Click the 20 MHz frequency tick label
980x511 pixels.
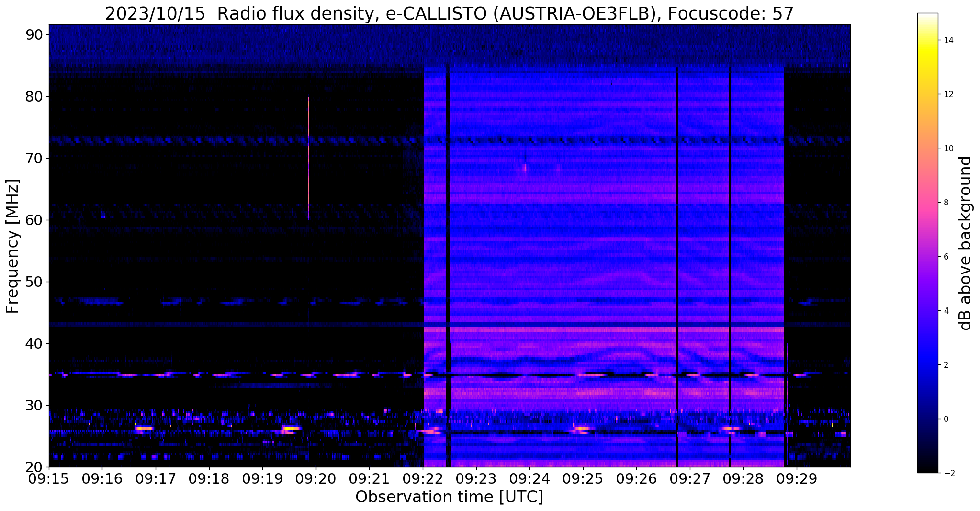[x=35, y=467]
